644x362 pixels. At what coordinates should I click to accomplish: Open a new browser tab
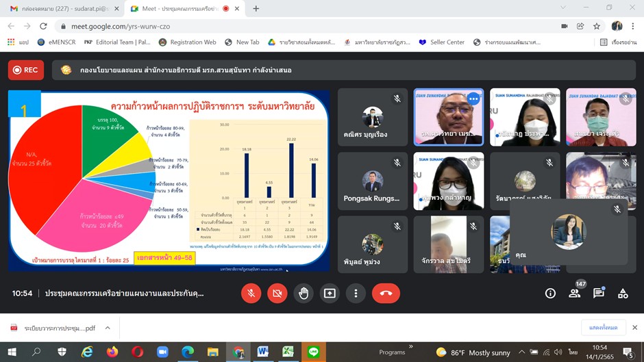pyautogui.click(x=256, y=8)
